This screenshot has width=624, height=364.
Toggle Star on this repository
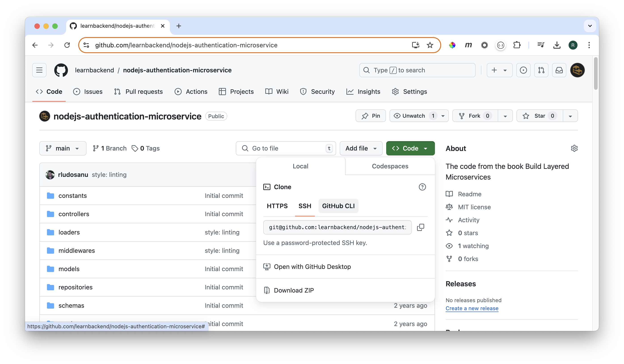(540, 116)
